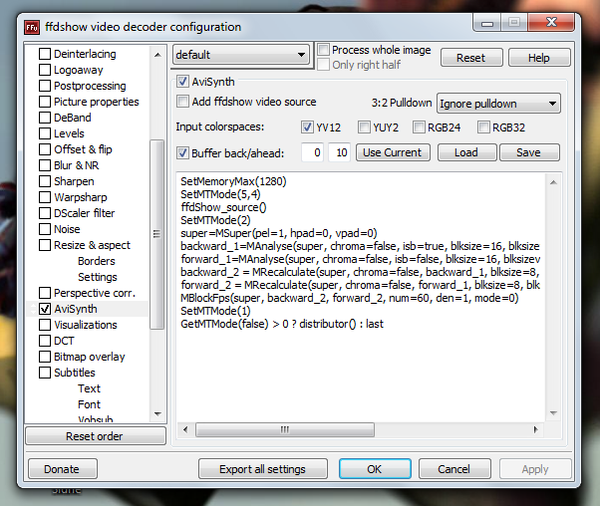The height and width of the screenshot is (506, 600).
Task: Enable the YUY2 colorspace checkbox
Action: pos(364,127)
